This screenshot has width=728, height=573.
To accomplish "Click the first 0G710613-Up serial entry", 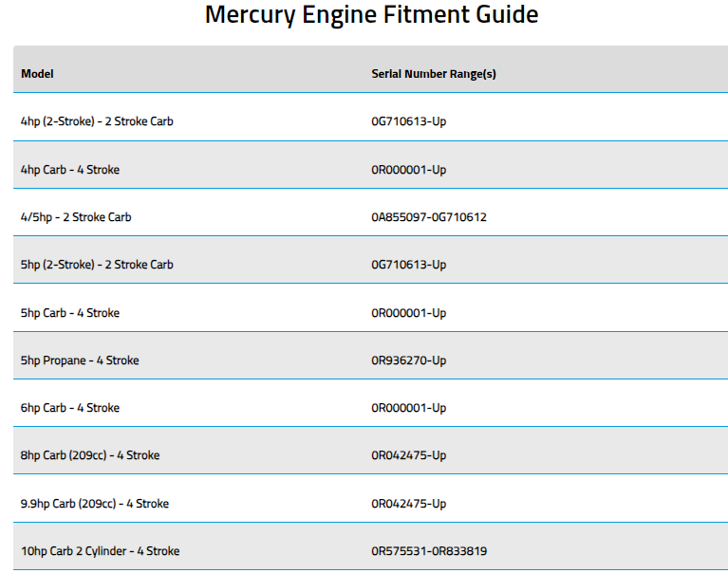I will 408,121.
